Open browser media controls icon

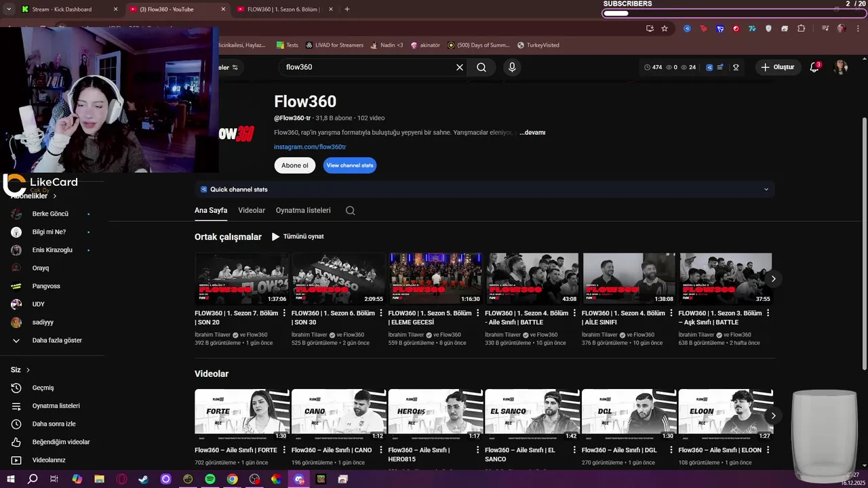pos(825,28)
